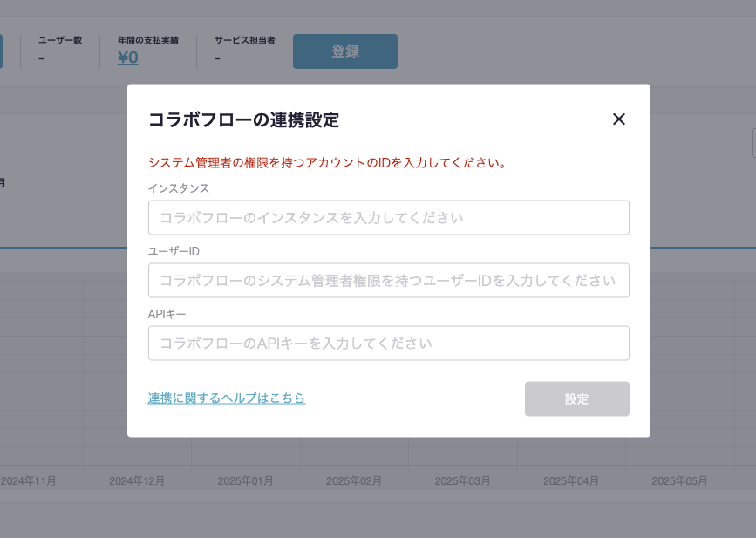Click the 登録 button behind the dialog
This screenshot has height=538, width=756.
(x=345, y=51)
